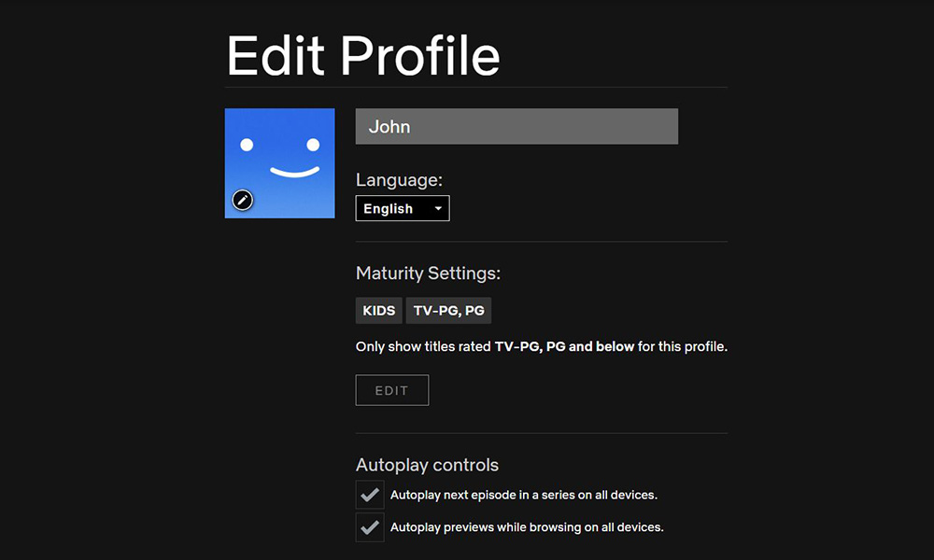Open the English language dropdown
Image resolution: width=934 pixels, height=560 pixels.
[x=403, y=208]
